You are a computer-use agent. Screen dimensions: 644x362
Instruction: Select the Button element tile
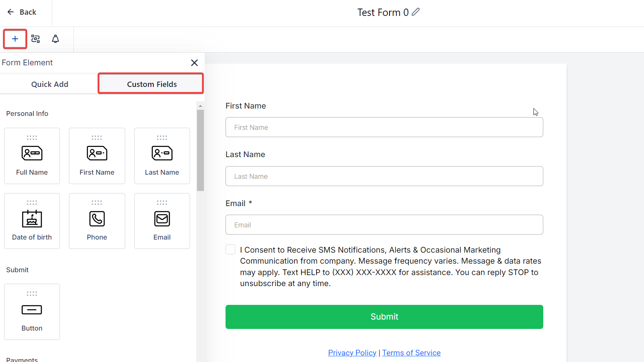32,312
